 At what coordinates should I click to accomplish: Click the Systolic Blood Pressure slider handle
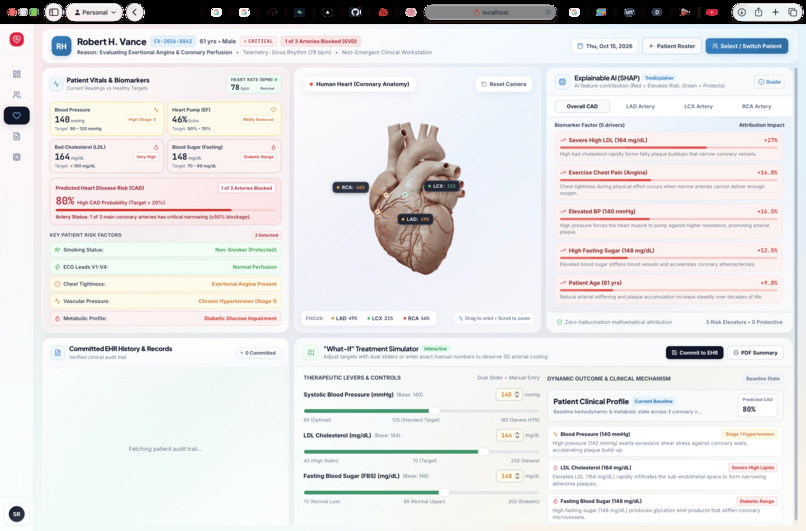coord(435,411)
